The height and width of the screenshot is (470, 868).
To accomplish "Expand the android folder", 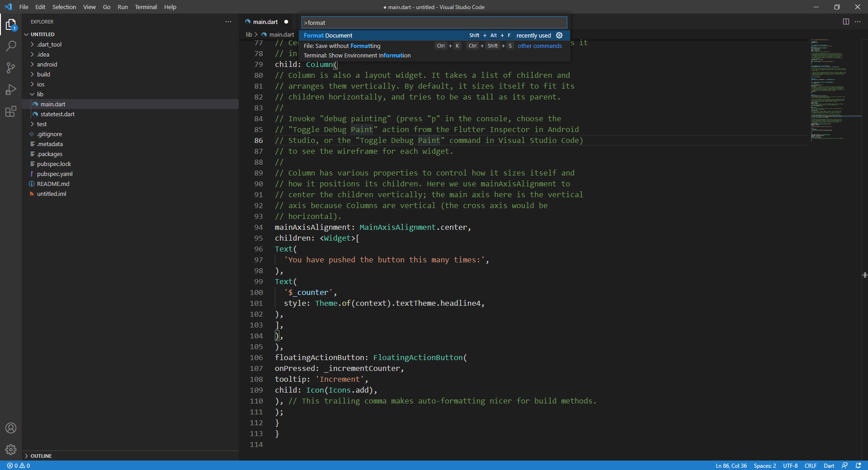I will click(32, 64).
